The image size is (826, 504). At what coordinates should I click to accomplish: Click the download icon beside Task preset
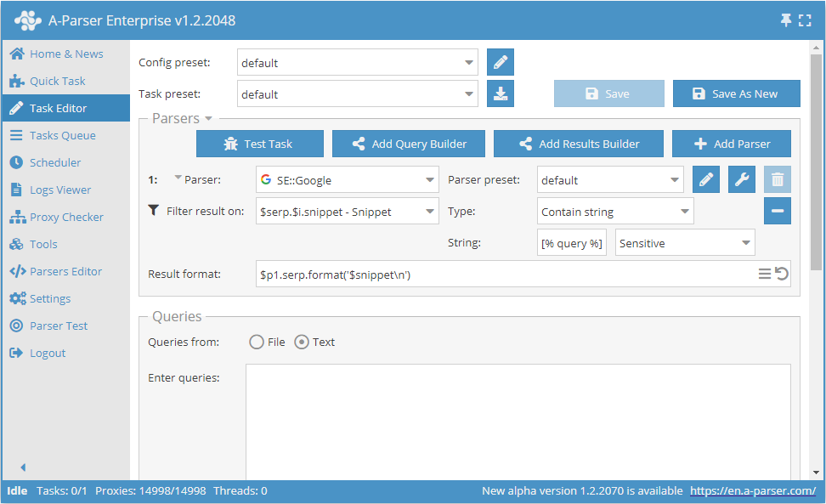[501, 94]
